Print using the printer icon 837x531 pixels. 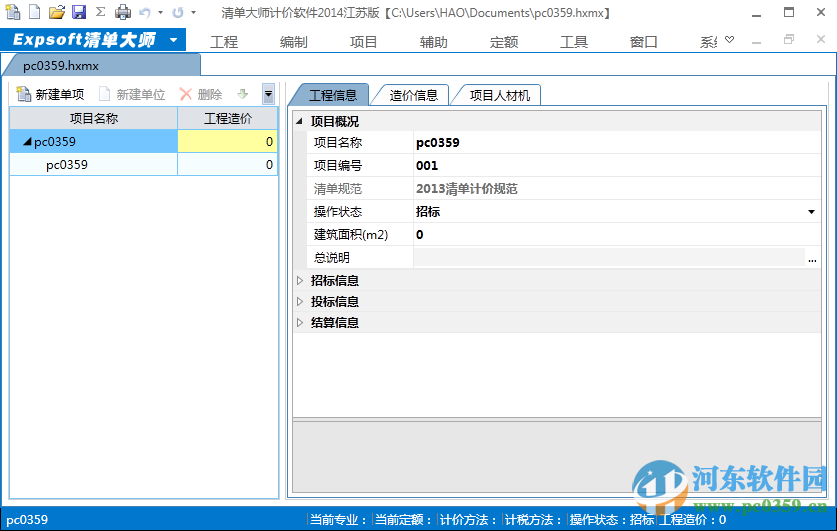click(123, 12)
